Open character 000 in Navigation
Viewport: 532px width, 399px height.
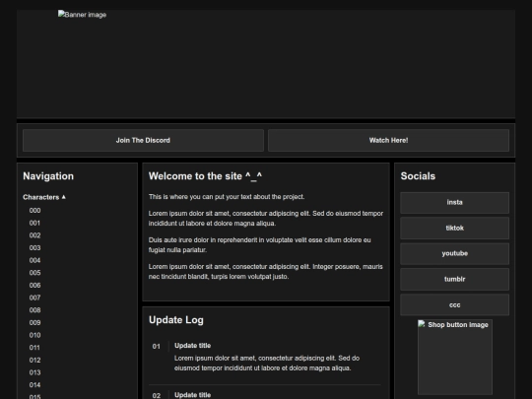tap(34, 211)
